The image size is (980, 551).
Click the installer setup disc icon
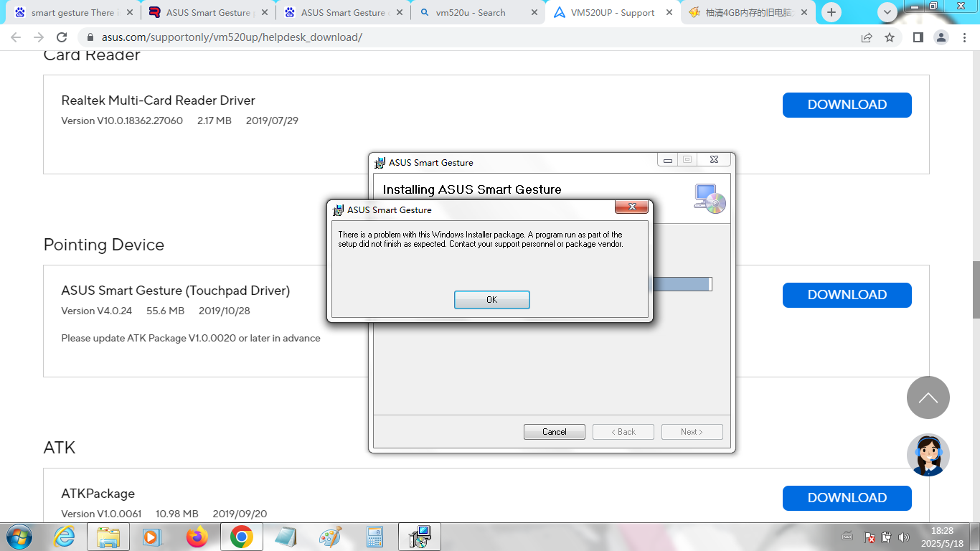click(710, 199)
